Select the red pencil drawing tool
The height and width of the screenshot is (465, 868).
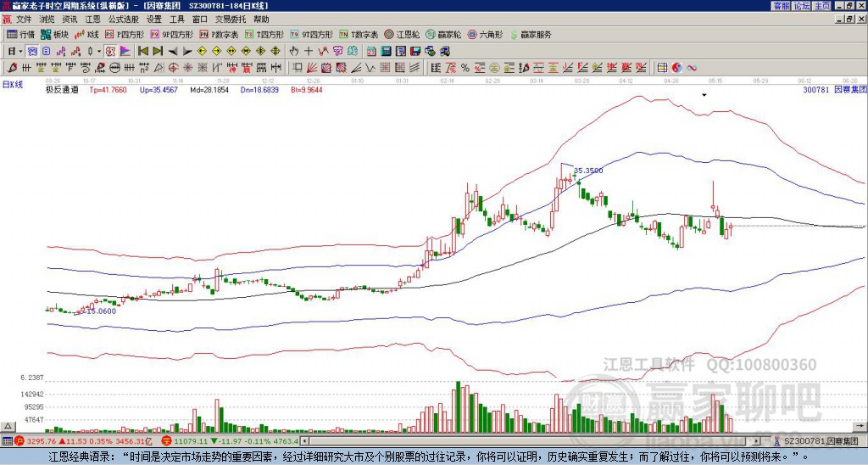11,68
